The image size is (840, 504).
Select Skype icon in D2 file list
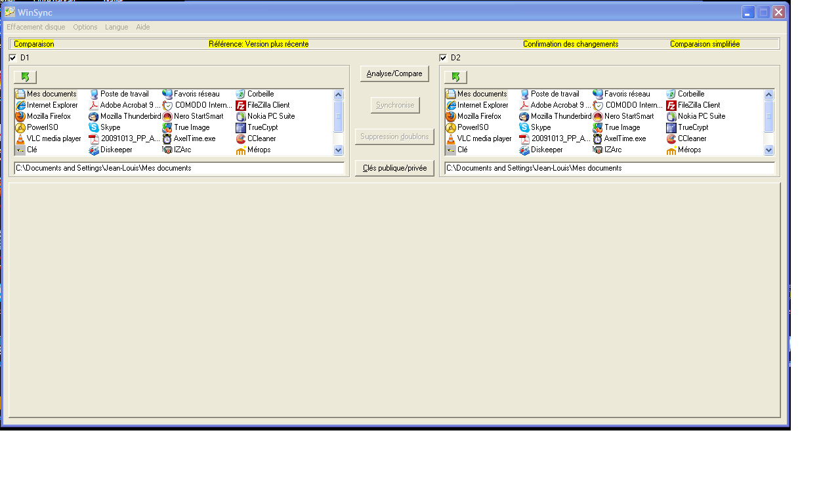coord(524,127)
